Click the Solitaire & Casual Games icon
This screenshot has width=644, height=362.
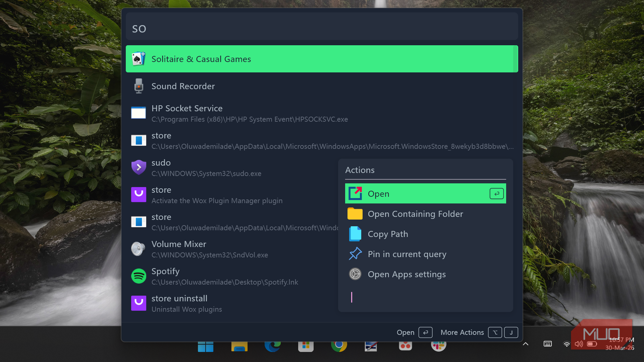(139, 59)
